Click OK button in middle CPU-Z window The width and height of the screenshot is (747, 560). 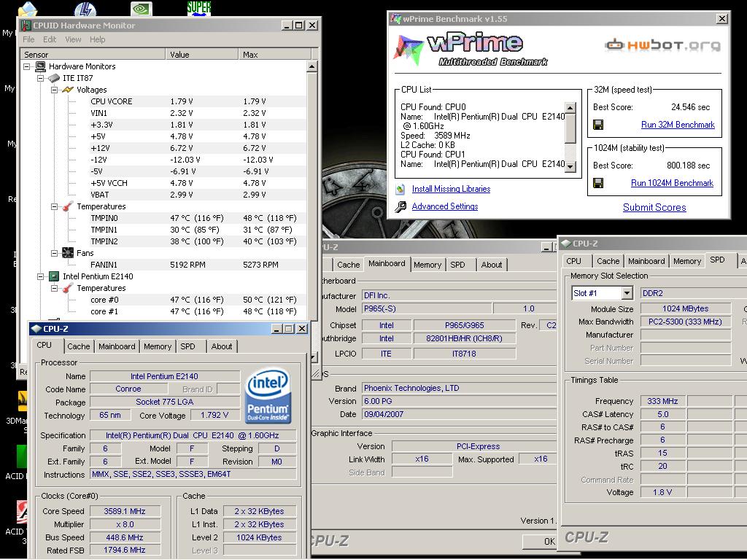pos(541,542)
